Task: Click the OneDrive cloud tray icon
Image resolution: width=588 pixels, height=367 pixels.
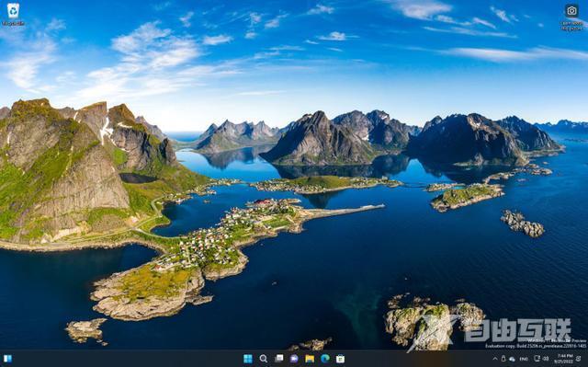Action: (x=512, y=359)
